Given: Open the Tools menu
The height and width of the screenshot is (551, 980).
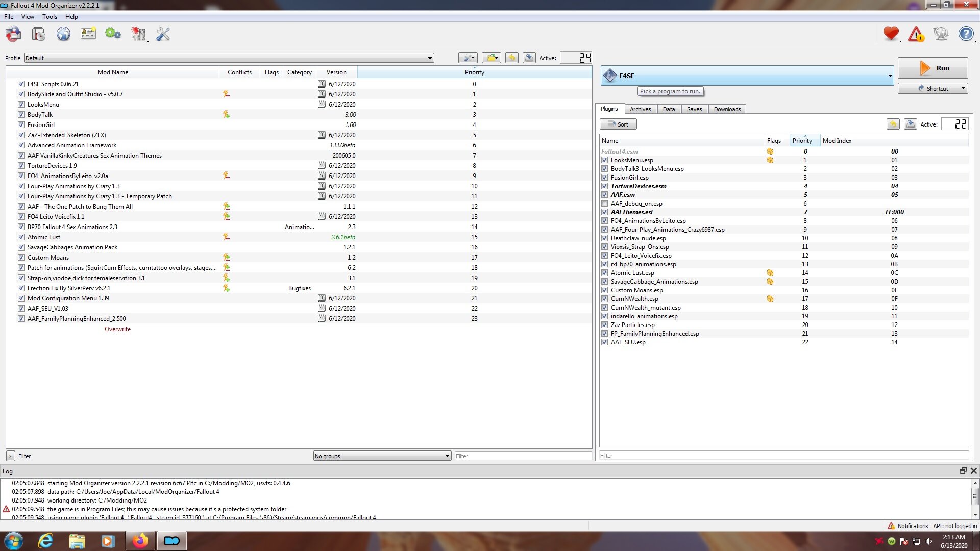Looking at the screenshot, I should click(50, 17).
